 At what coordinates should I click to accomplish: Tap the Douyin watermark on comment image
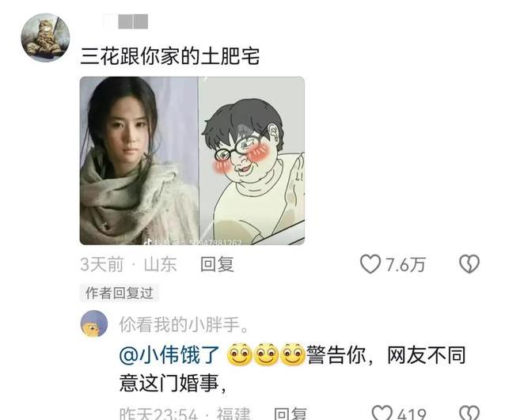pyautogui.click(x=192, y=241)
